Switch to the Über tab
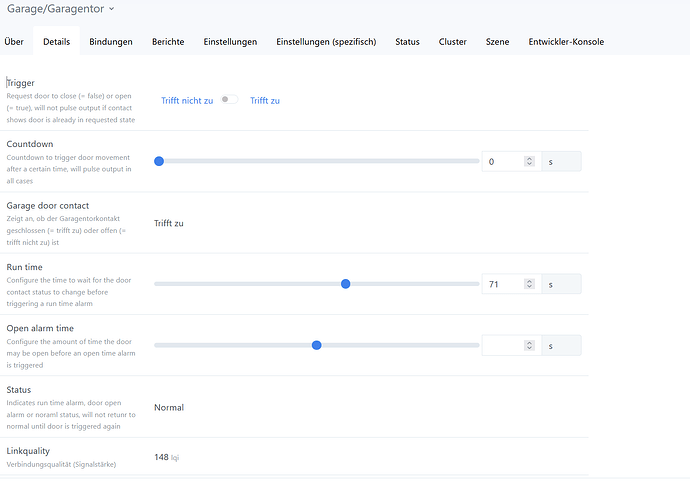 click(x=14, y=42)
